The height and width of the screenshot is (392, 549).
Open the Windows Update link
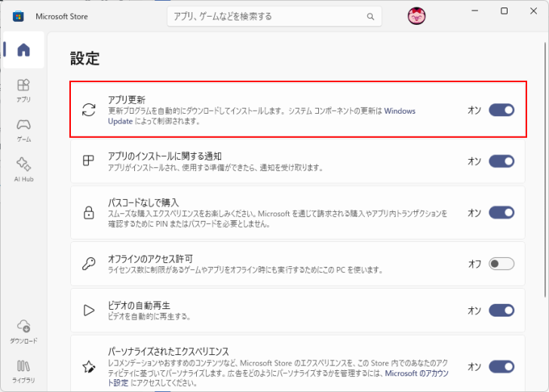(400, 111)
